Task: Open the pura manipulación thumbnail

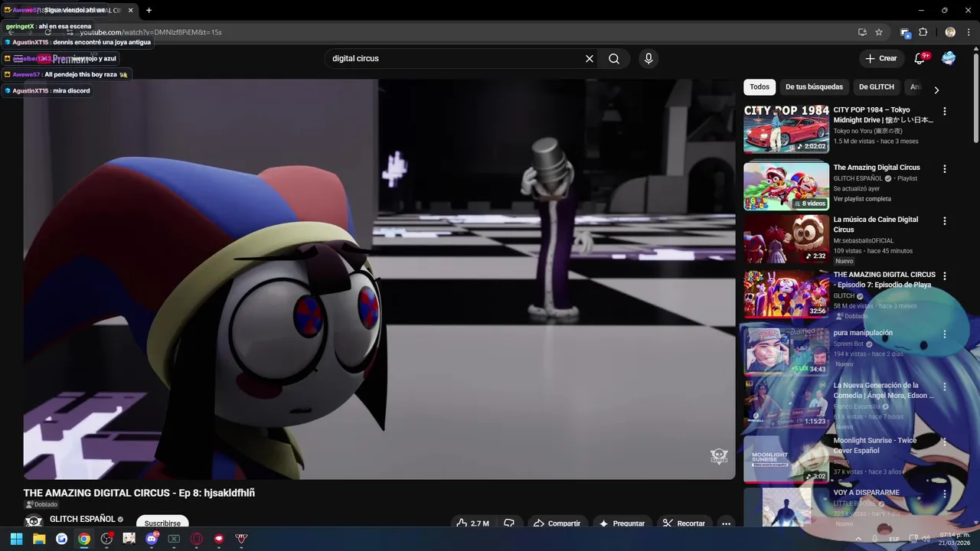Action: pos(786,351)
